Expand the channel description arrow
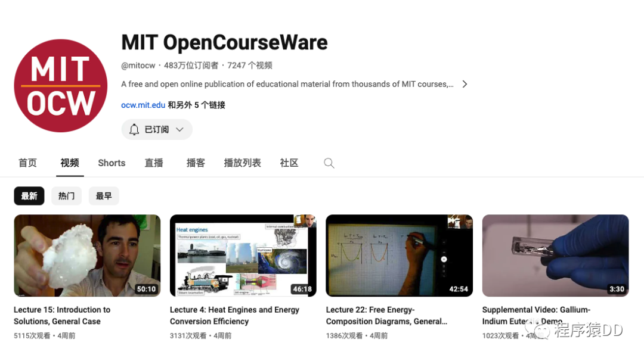Image resolution: width=644 pixels, height=358 pixels. (x=465, y=84)
